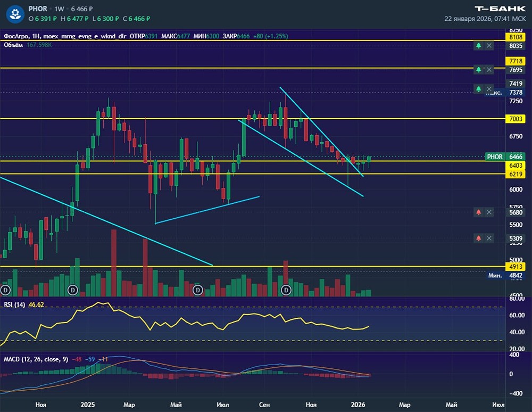Remove the alert at level 5309
Screen dimensions: 532x412
[x=489, y=238]
